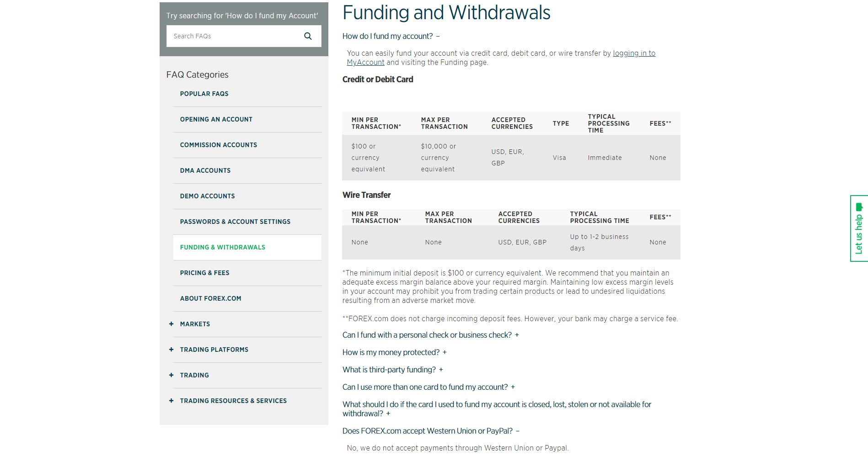Select the DMA Accounts category
The height and width of the screenshot is (456, 868).
(205, 170)
